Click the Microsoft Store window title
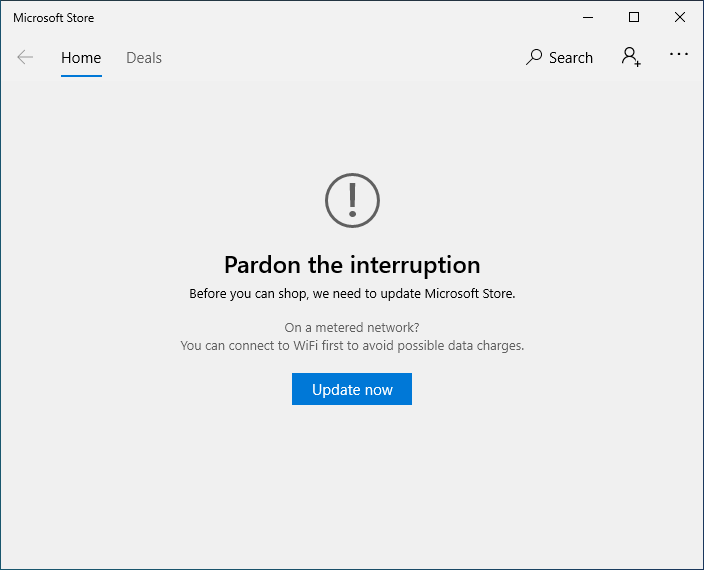The width and height of the screenshot is (704, 570). tap(54, 18)
